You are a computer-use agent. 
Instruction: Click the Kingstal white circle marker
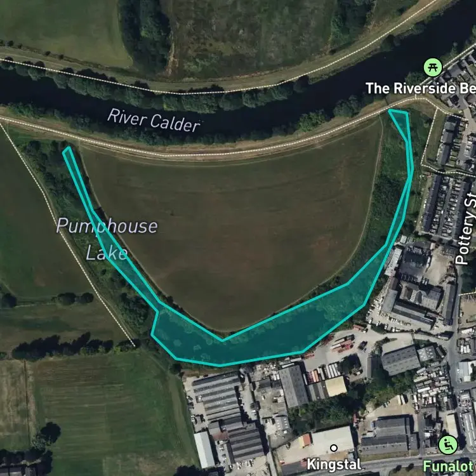click(334, 448)
